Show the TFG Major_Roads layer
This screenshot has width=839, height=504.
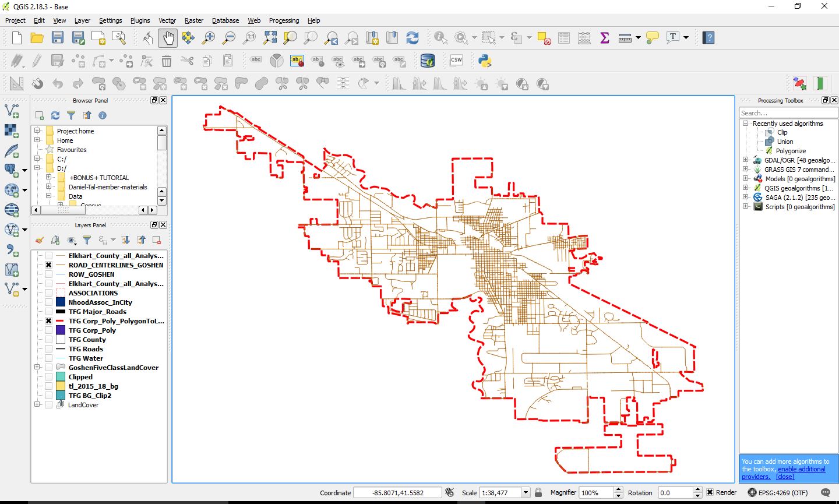(49, 312)
